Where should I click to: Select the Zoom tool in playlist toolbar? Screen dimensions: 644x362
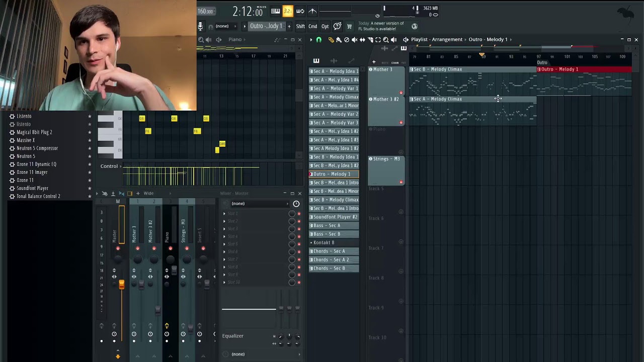pos(386,40)
